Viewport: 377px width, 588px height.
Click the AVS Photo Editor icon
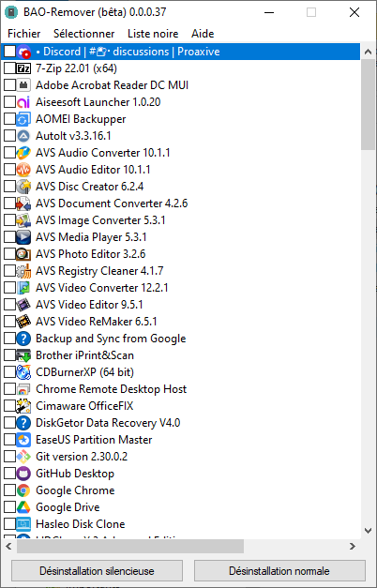[x=23, y=254]
